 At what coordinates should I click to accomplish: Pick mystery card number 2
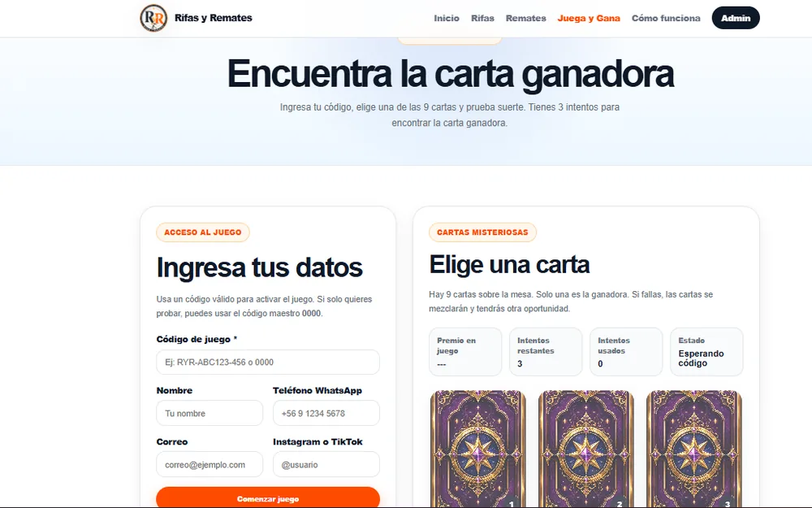(586, 449)
